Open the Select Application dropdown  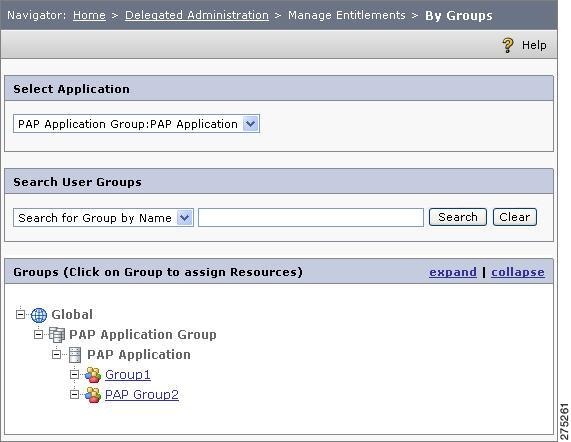tap(136, 124)
